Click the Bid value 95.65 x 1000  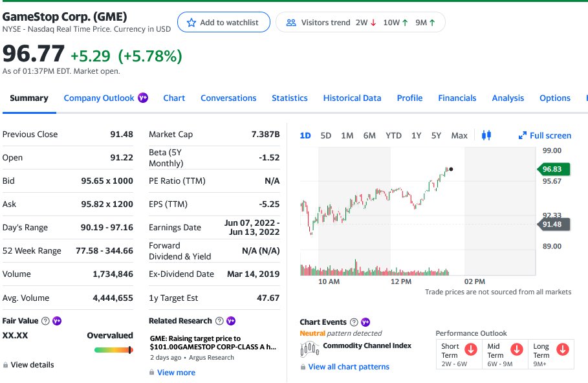tap(107, 181)
